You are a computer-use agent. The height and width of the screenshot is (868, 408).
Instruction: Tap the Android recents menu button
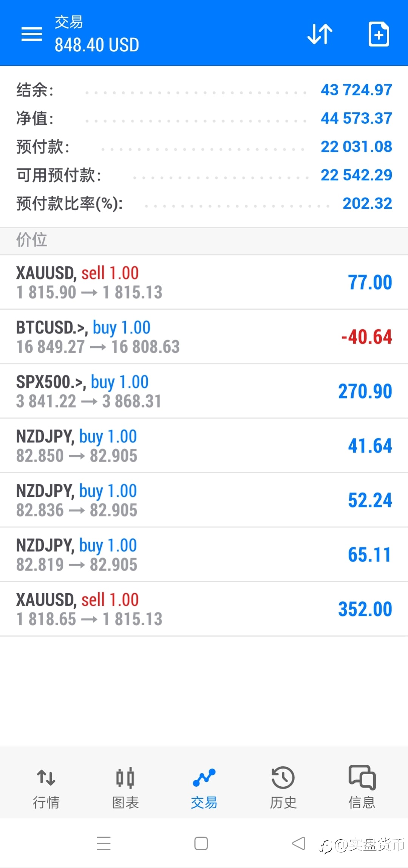[x=104, y=843]
